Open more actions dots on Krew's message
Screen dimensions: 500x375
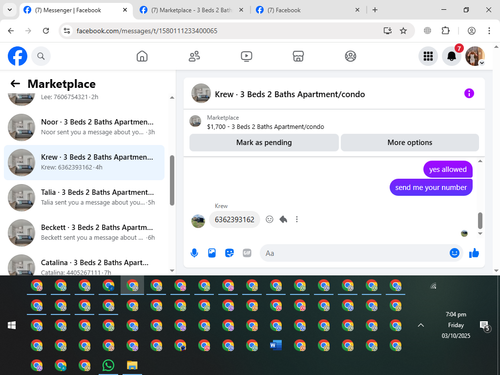(x=297, y=219)
